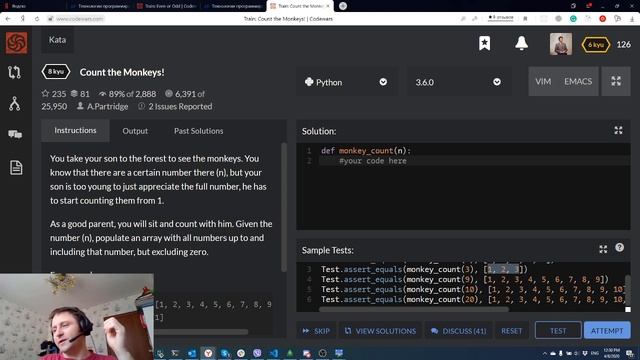
Task: Click the RESET button
Action: tap(511, 331)
